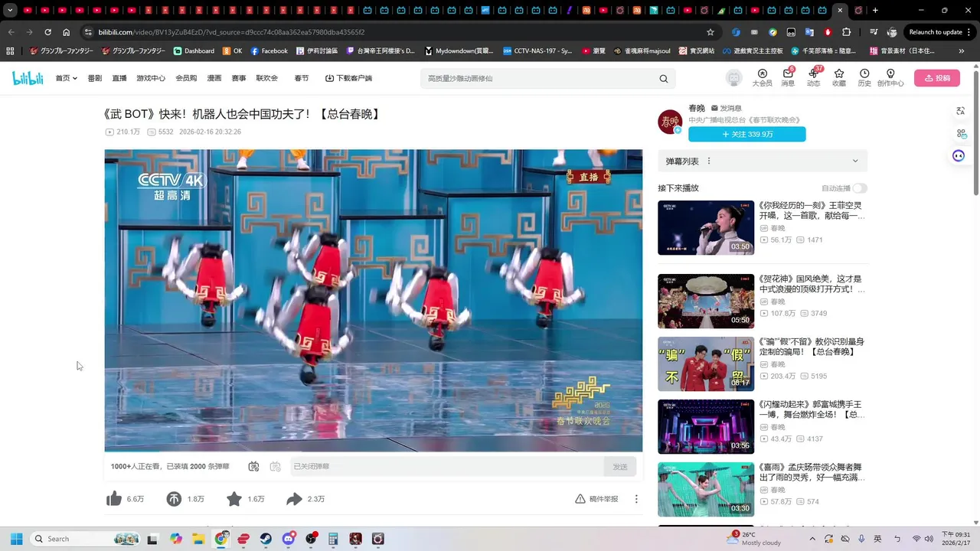Image resolution: width=980 pixels, height=551 pixels.
Task: Click the 发送 send button
Action: [620, 466]
